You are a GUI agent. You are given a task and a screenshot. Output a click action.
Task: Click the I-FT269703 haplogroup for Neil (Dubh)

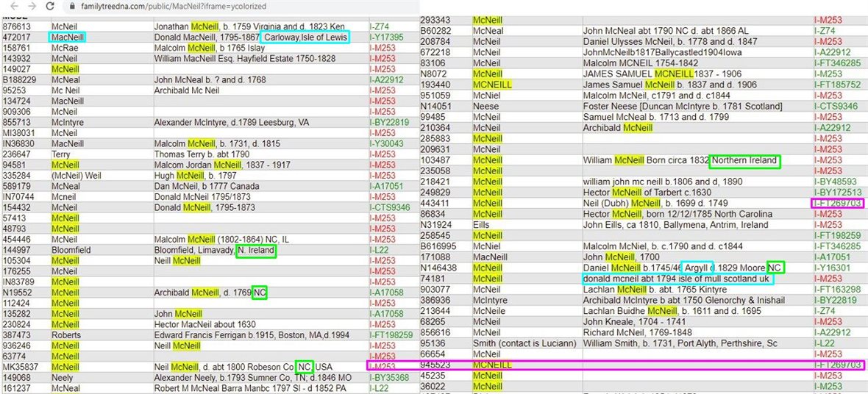[x=836, y=203]
